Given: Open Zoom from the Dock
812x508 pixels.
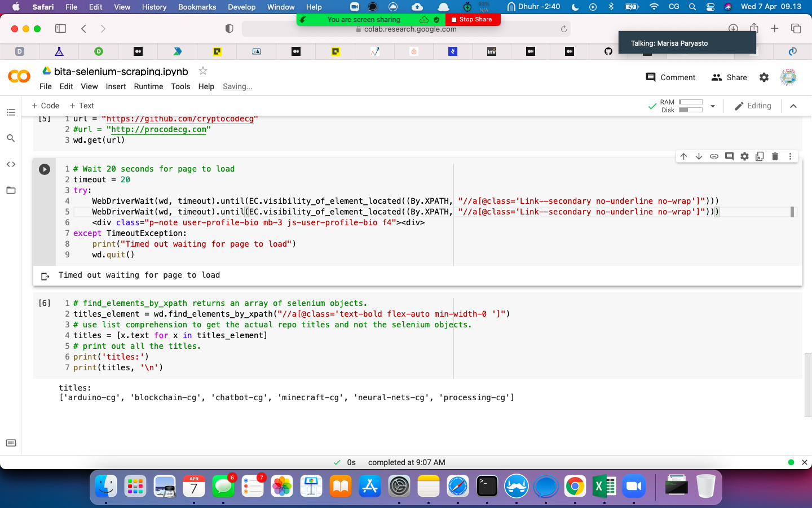Looking at the screenshot, I should click(634, 486).
